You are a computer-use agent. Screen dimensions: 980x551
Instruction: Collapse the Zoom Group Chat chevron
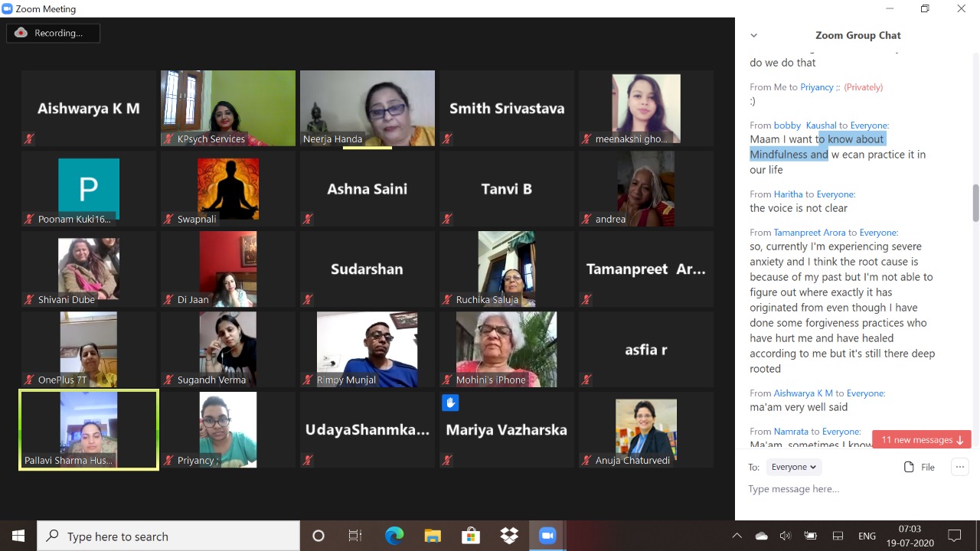pyautogui.click(x=753, y=35)
